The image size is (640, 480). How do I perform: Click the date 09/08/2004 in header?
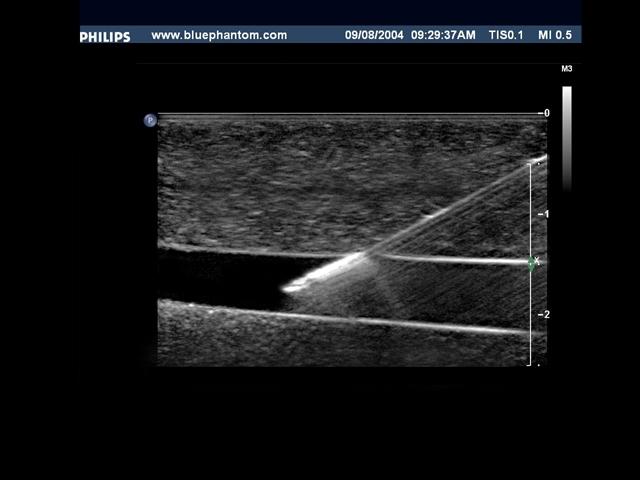[x=374, y=35]
